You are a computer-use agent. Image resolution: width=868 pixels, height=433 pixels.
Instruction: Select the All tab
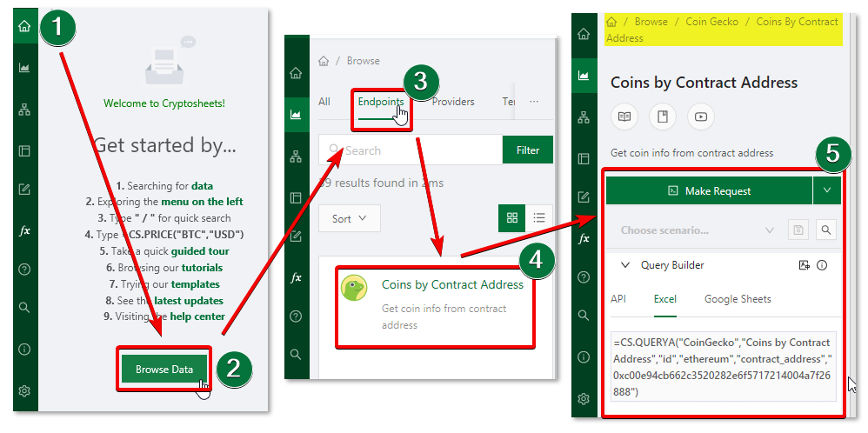coord(324,102)
